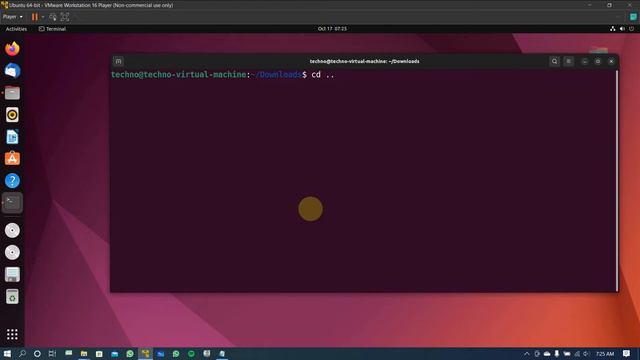This screenshot has width=640, height=360.
Task: Open Firefox from the Ubuntu dock
Action: (x=12, y=49)
